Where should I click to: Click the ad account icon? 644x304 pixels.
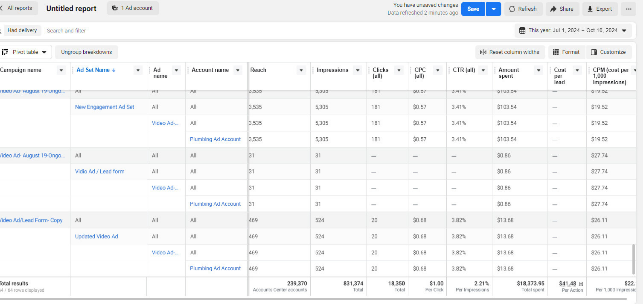click(115, 8)
